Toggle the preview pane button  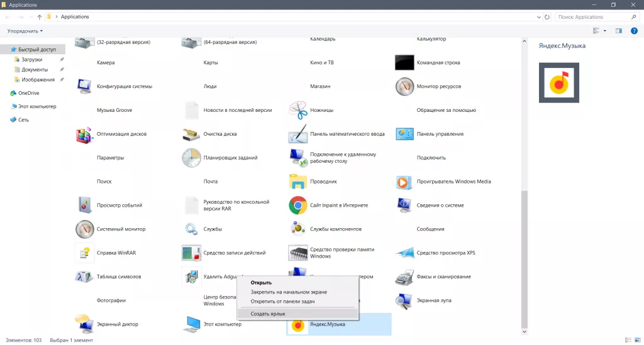point(619,31)
